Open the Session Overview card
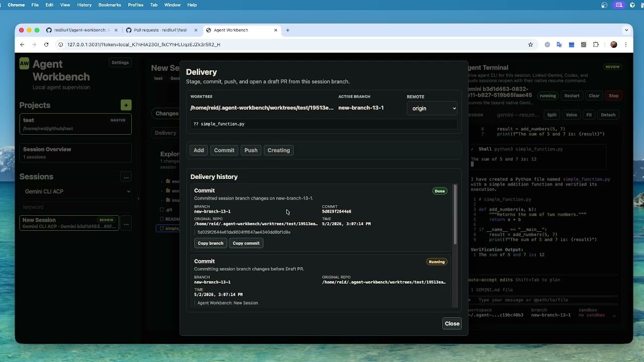Viewport: 644px width, 362px height. pos(75,153)
